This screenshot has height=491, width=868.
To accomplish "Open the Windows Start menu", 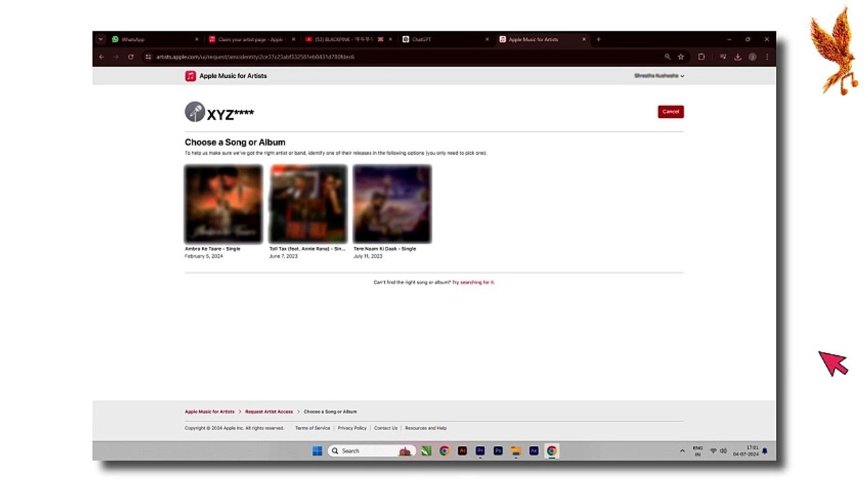I will point(317,451).
